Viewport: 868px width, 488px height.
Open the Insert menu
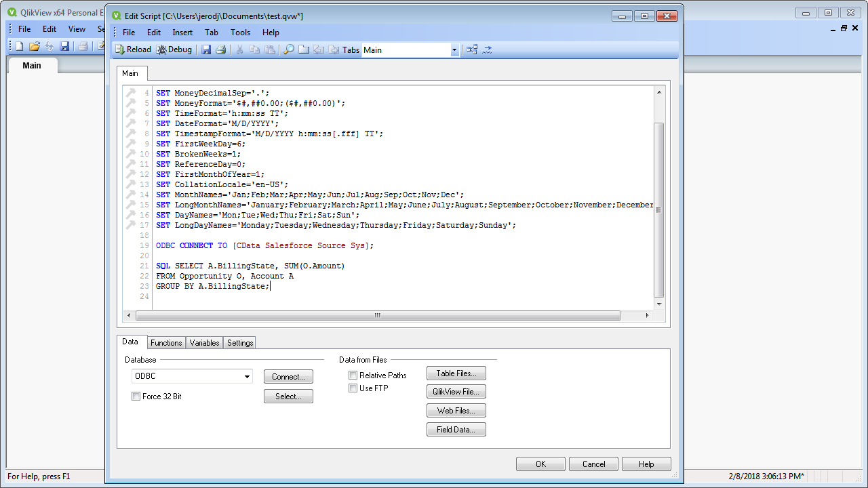[x=182, y=32]
